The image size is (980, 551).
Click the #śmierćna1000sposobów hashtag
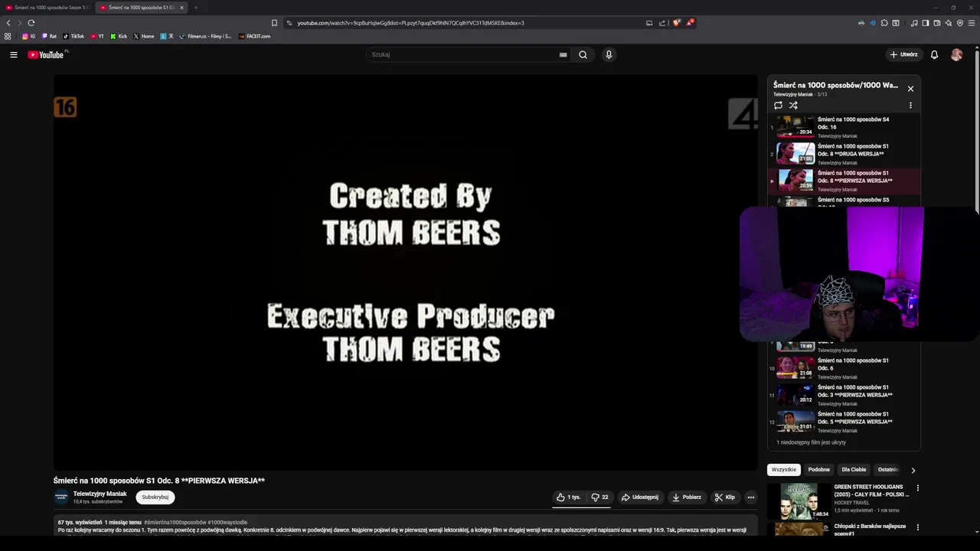tap(175, 522)
